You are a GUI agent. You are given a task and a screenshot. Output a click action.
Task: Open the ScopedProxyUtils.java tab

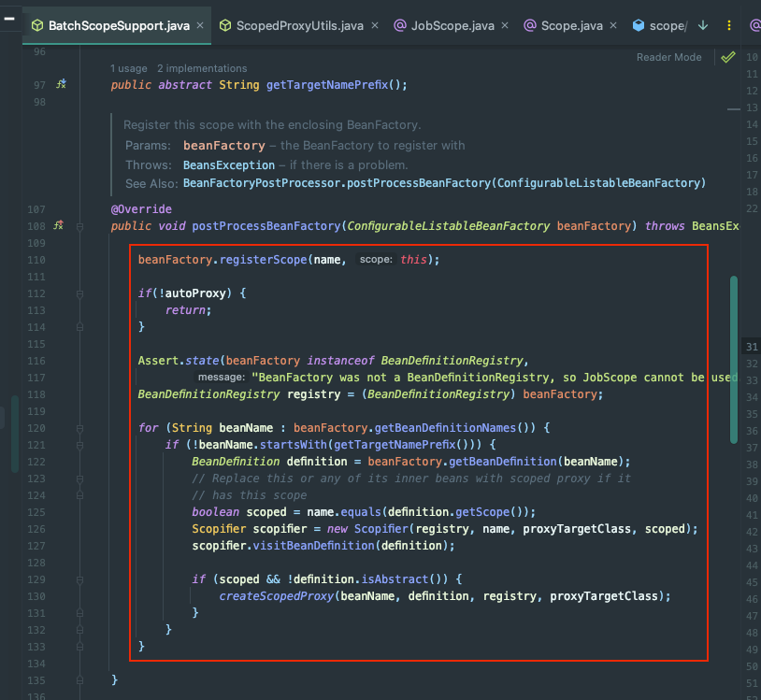(299, 26)
